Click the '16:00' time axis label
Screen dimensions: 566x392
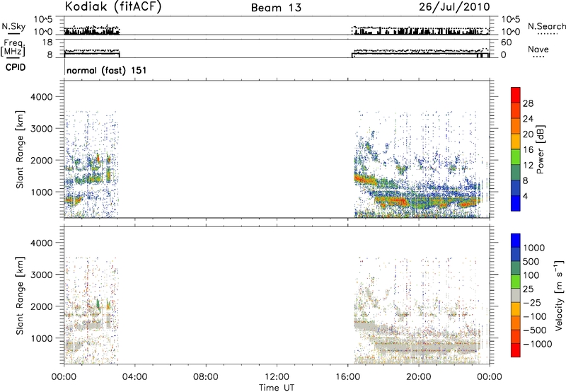pos(347,377)
